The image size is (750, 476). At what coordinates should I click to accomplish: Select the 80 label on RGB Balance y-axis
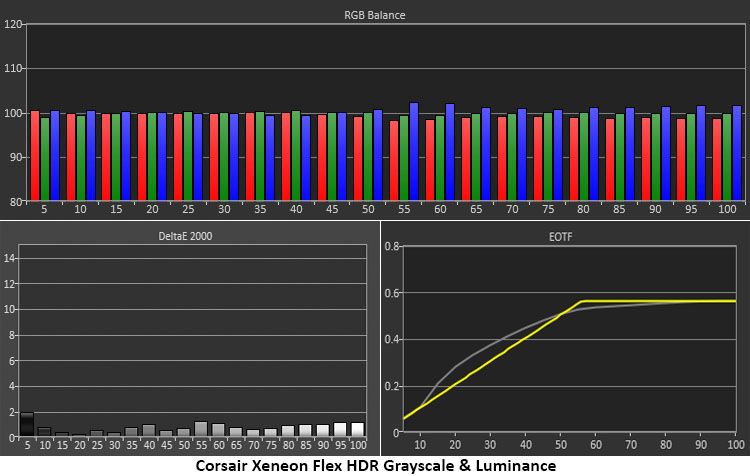(16, 202)
